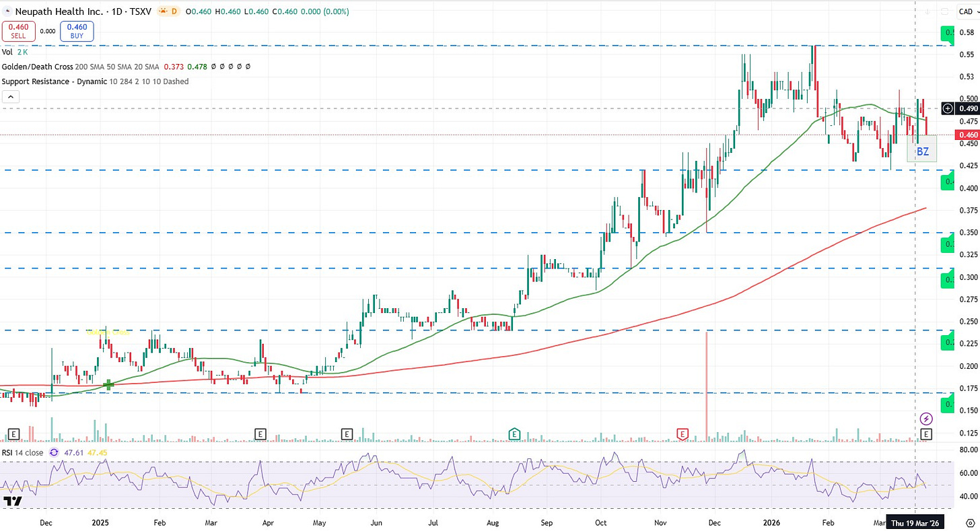This screenshot has height=531, width=980.
Task: Click the 0.58 price axis label
Action: coord(968,32)
